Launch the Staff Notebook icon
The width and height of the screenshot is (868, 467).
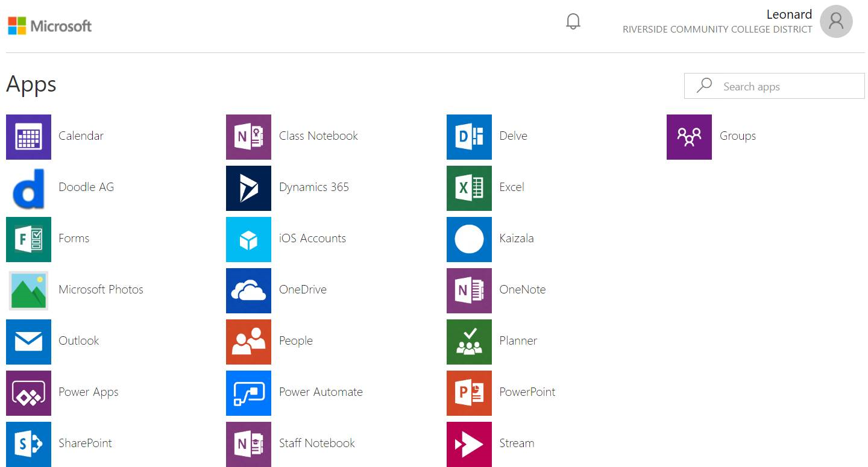click(248, 444)
